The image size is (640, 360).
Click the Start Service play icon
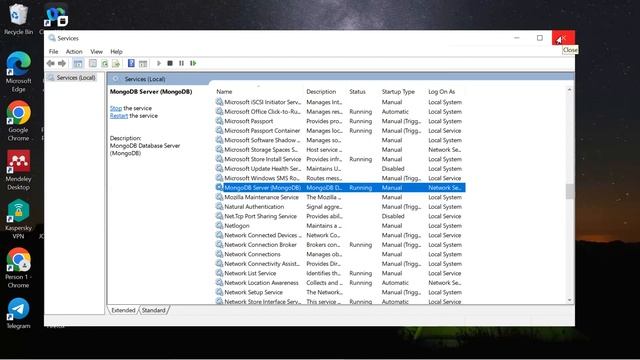[x=159, y=63]
